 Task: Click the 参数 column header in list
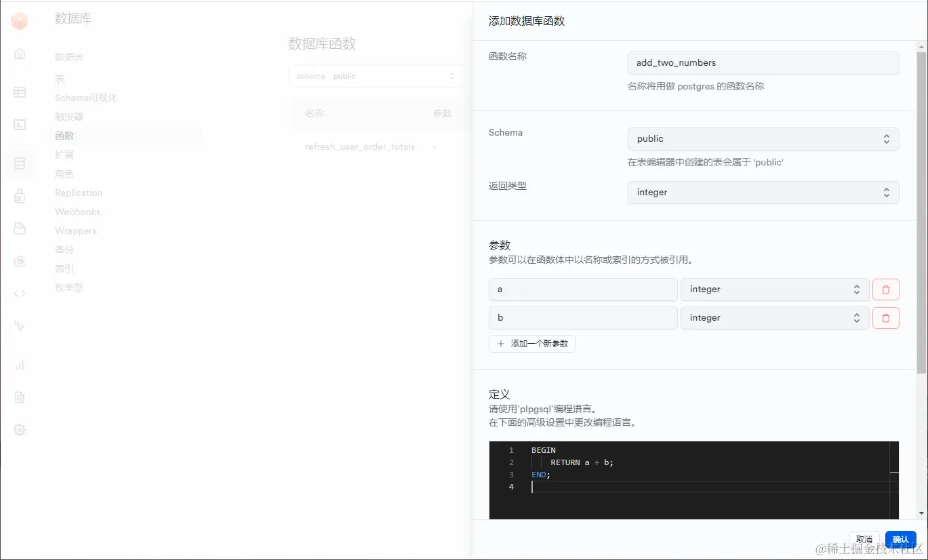(443, 113)
